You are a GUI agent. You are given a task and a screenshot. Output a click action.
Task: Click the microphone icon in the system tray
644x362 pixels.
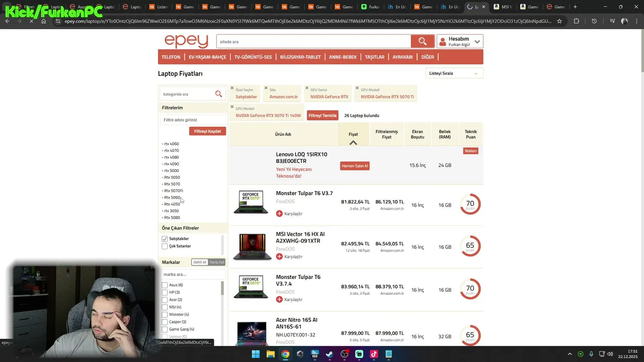[x=591, y=354]
